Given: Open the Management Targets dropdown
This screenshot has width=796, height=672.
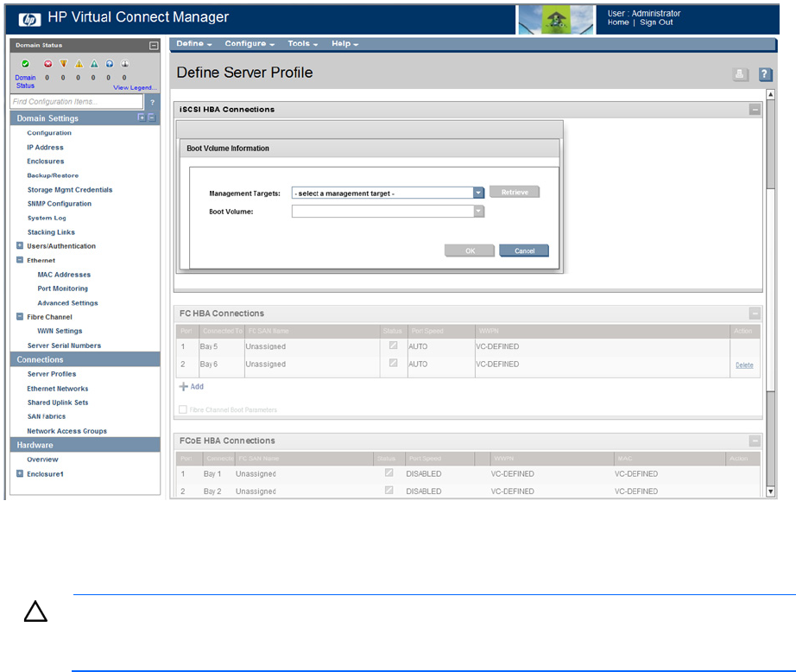Looking at the screenshot, I should (477, 193).
